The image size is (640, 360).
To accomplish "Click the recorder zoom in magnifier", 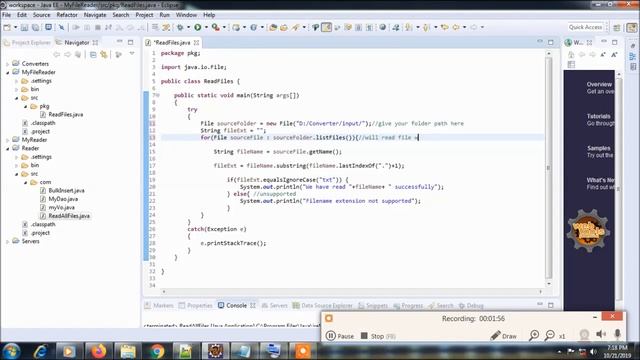I will [533, 336].
